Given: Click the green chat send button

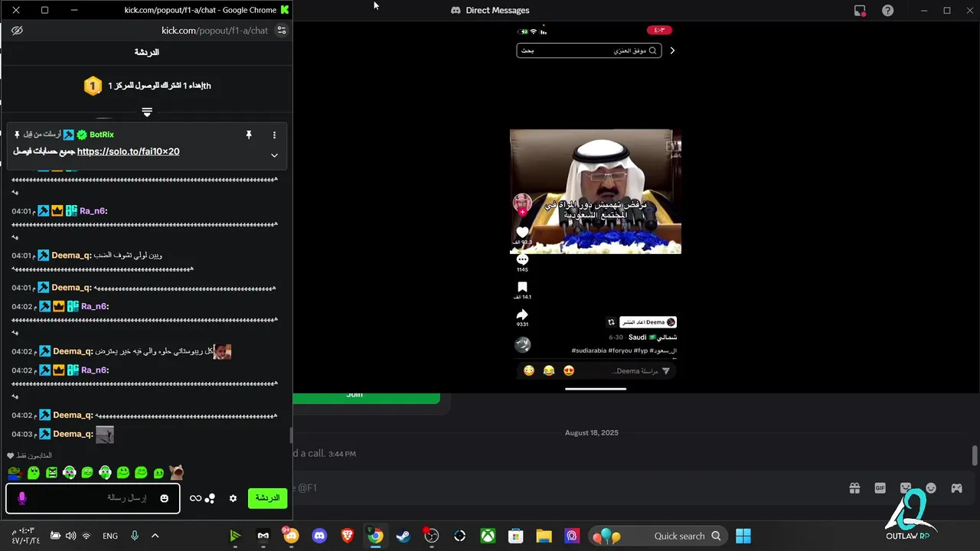Looking at the screenshot, I should tap(267, 498).
